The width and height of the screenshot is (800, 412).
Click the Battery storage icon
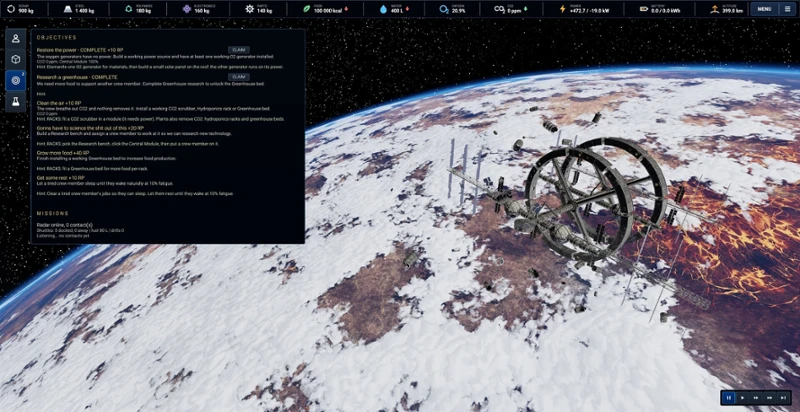coord(643,9)
